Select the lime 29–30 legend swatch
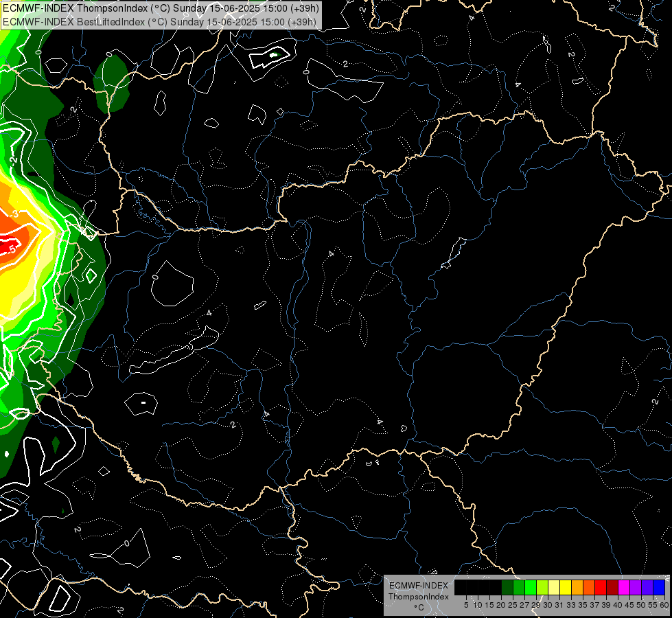The image size is (672, 618). [542, 587]
